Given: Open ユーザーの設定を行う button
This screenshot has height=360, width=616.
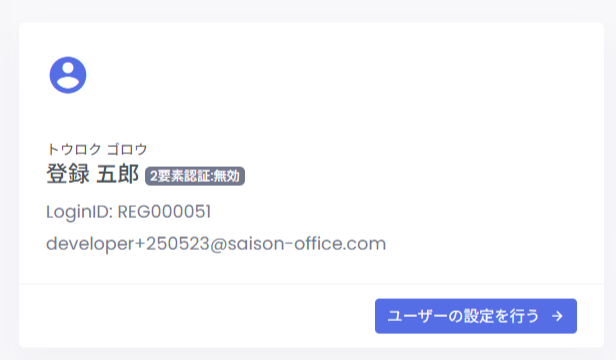Looking at the screenshot, I should click(476, 316).
